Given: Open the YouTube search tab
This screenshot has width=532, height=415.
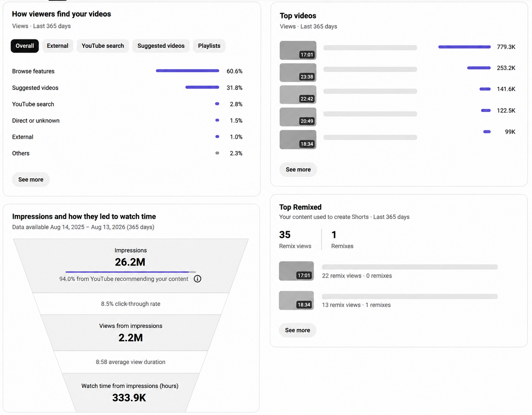Looking at the screenshot, I should 103,46.
